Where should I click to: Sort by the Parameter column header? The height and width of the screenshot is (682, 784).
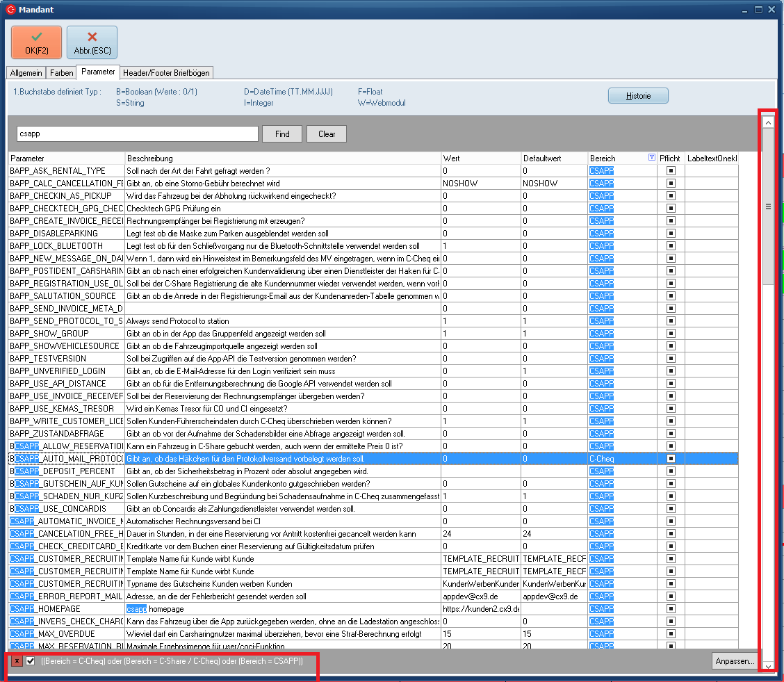66,159
